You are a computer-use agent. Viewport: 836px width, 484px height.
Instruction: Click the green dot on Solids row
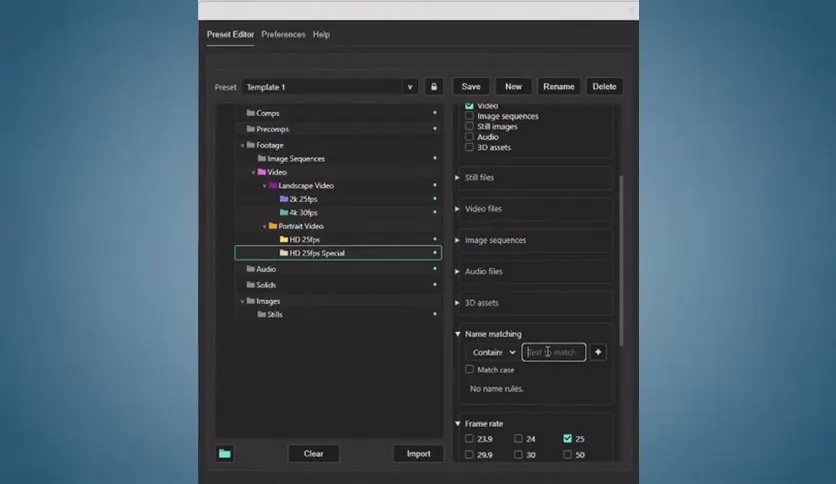(435, 285)
